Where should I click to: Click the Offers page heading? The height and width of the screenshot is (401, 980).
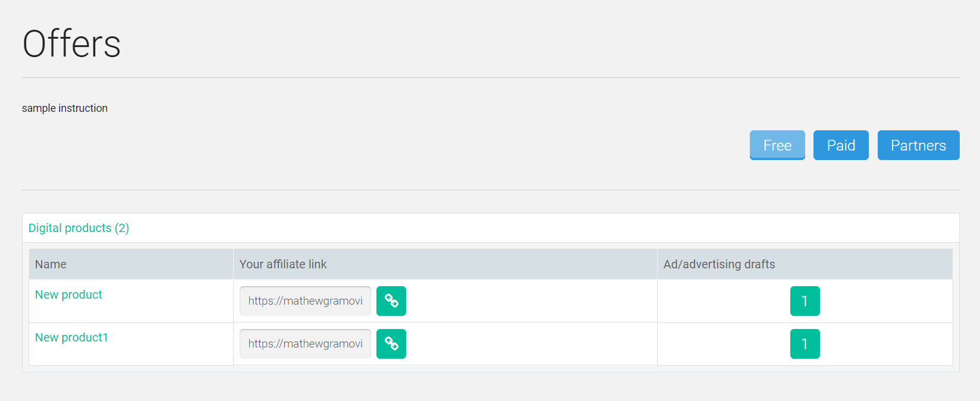(x=71, y=43)
